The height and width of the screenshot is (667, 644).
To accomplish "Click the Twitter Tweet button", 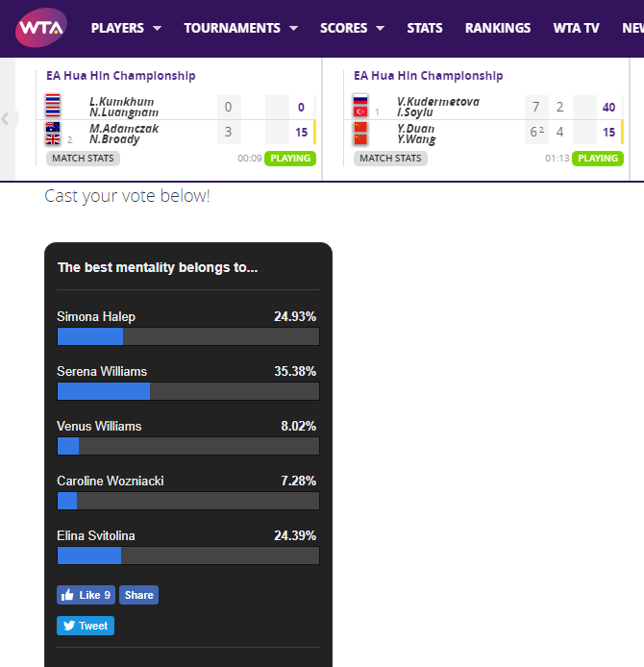I will 86,626.
